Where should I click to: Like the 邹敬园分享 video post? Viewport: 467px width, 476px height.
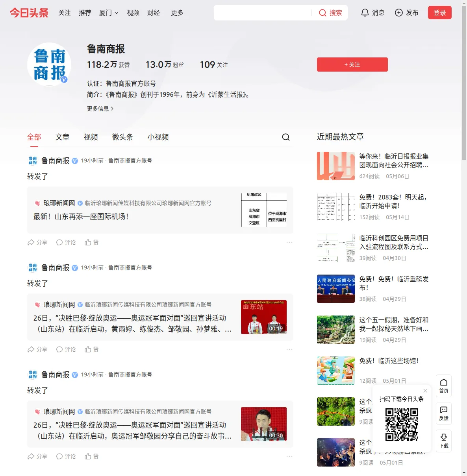(91, 456)
